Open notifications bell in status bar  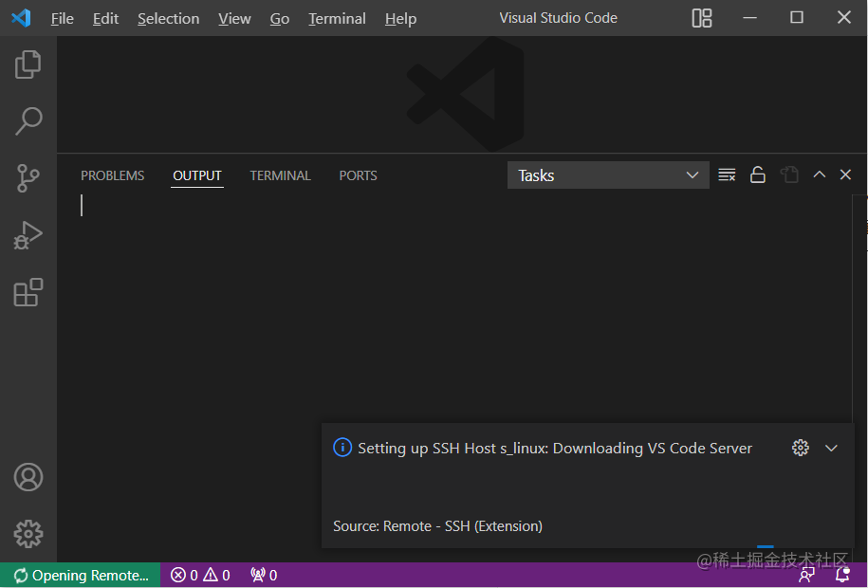tap(842, 576)
